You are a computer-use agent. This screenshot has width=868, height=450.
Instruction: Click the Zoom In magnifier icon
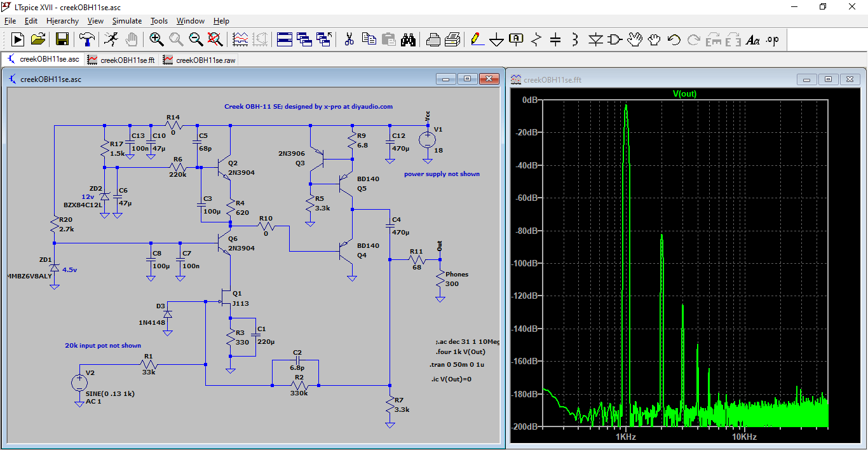(x=156, y=39)
